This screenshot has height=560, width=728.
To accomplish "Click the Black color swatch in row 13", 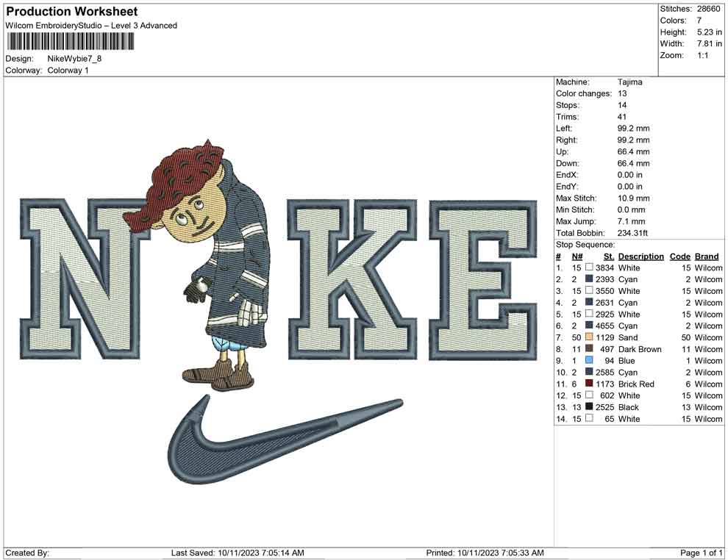I will 589,407.
